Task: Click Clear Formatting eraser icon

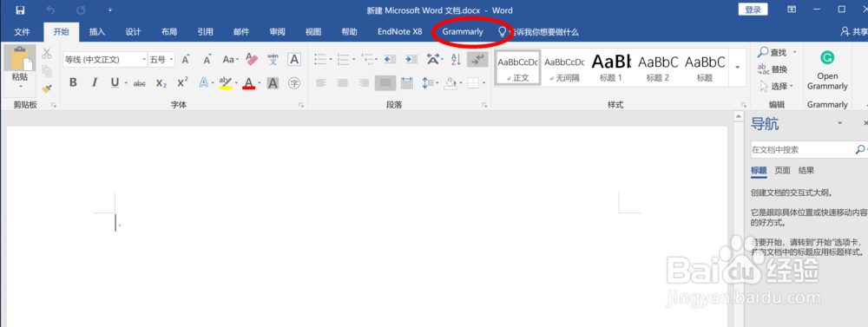Action: pyautogui.click(x=252, y=59)
